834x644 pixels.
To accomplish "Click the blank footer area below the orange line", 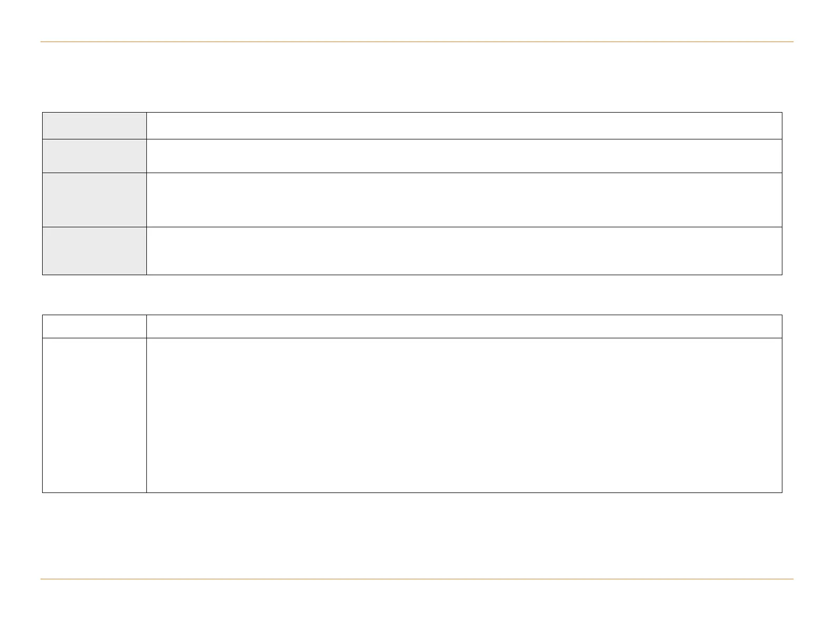I will pyautogui.click(x=416, y=610).
